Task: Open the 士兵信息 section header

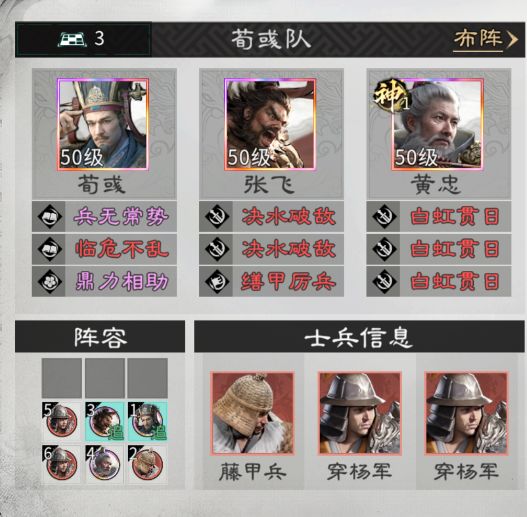Action: [x=359, y=337]
